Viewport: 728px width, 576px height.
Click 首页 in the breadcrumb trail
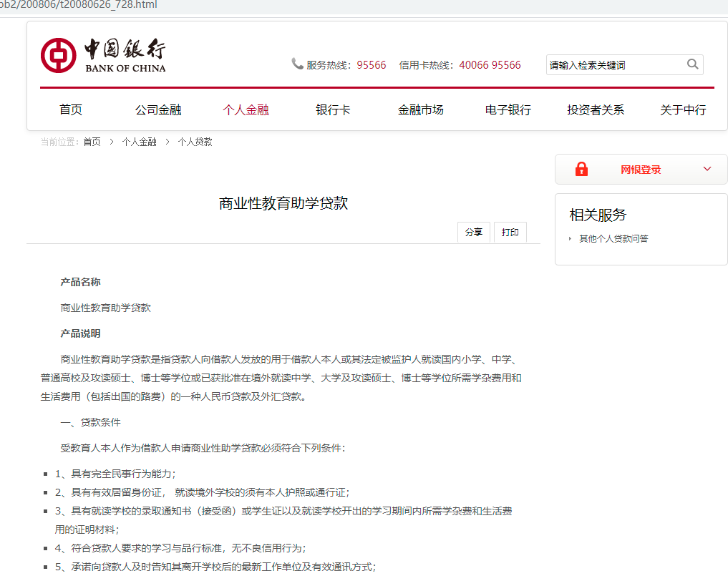tap(92, 142)
